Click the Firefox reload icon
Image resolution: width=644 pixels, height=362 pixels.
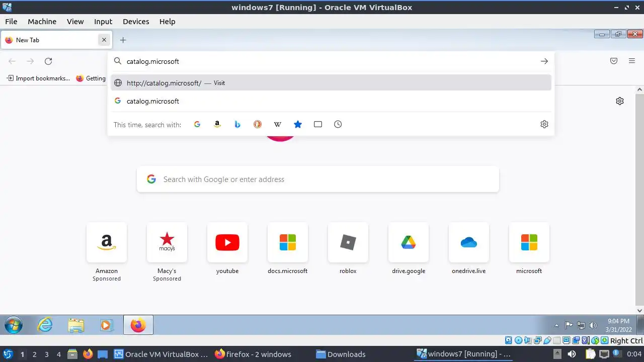click(x=48, y=61)
